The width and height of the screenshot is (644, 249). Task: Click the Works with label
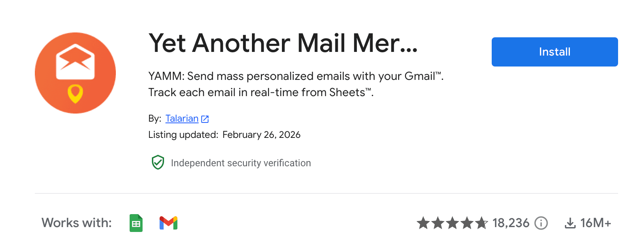pos(77,223)
